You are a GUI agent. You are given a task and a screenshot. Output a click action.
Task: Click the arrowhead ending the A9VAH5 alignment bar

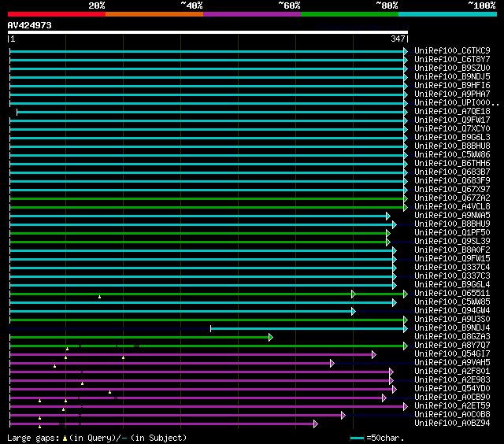(x=332, y=363)
